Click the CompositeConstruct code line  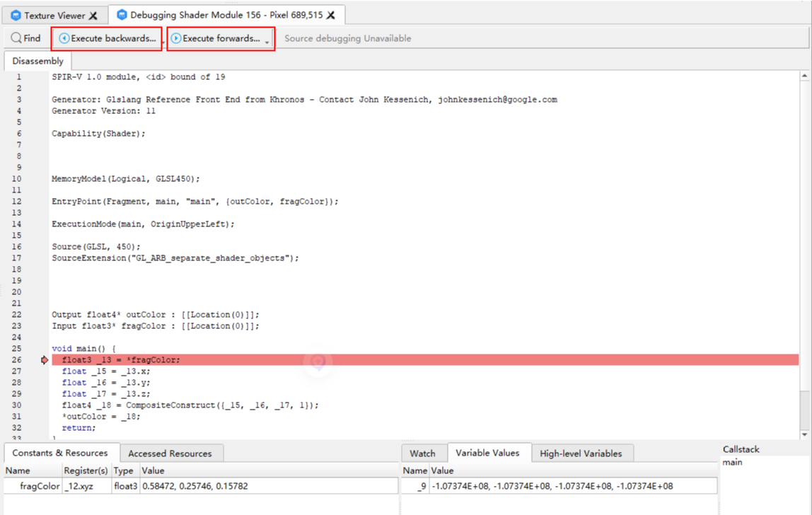point(190,405)
